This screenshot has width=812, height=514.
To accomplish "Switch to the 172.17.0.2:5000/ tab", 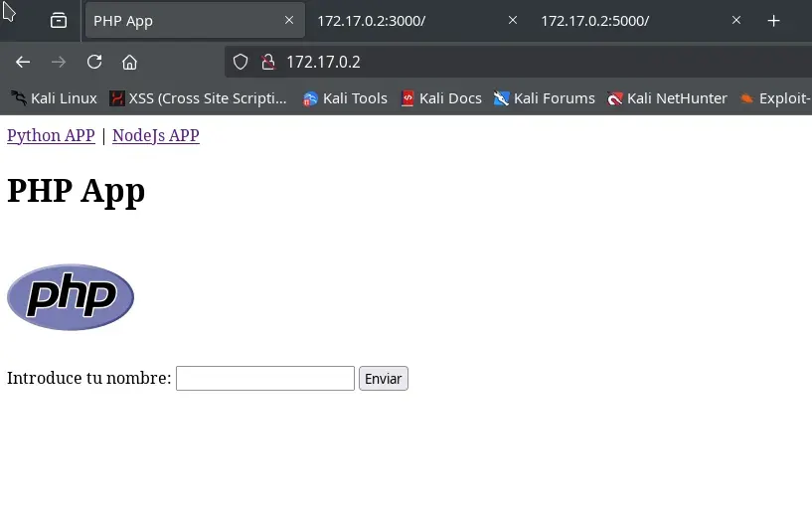I will click(642, 21).
